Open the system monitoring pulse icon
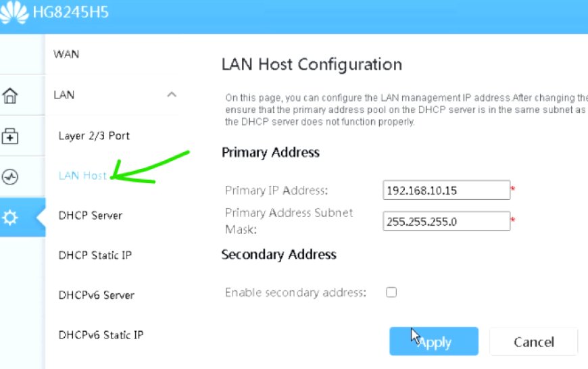The height and width of the screenshot is (369, 588). click(10, 176)
